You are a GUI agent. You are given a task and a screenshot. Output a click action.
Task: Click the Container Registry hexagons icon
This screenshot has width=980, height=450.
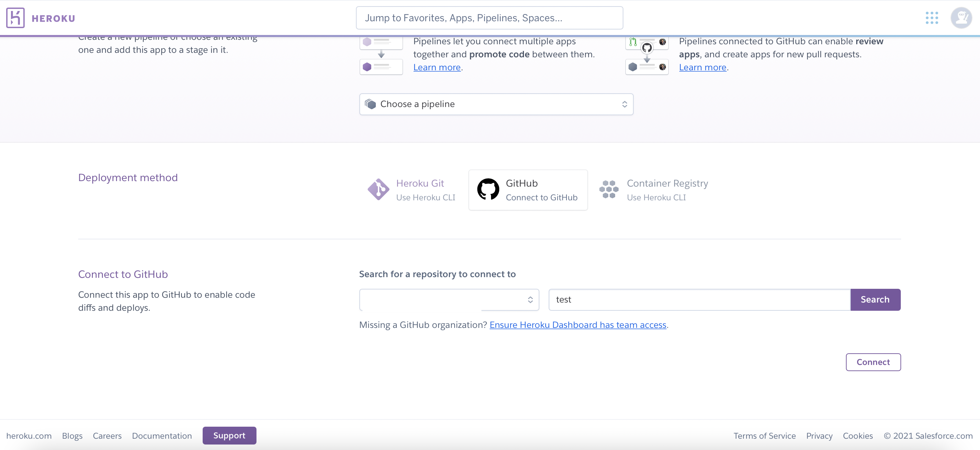609,189
